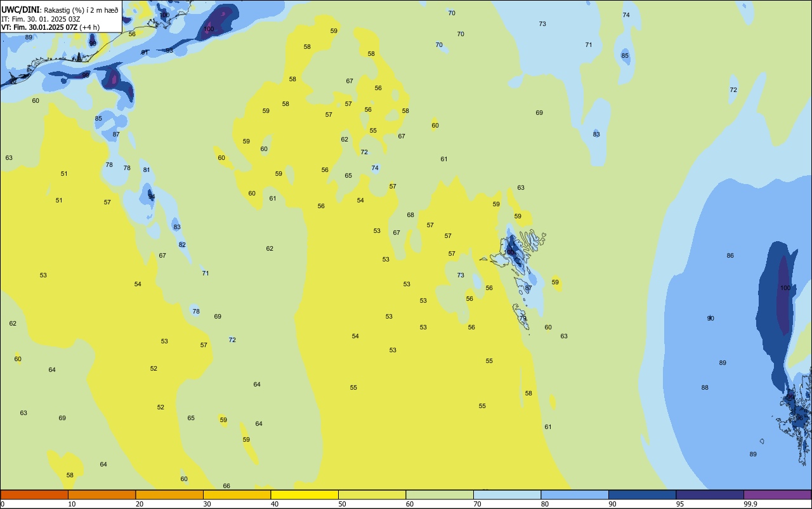Select the orange 10–20 legend swatch
This screenshot has height=509, width=812.
tap(101, 494)
